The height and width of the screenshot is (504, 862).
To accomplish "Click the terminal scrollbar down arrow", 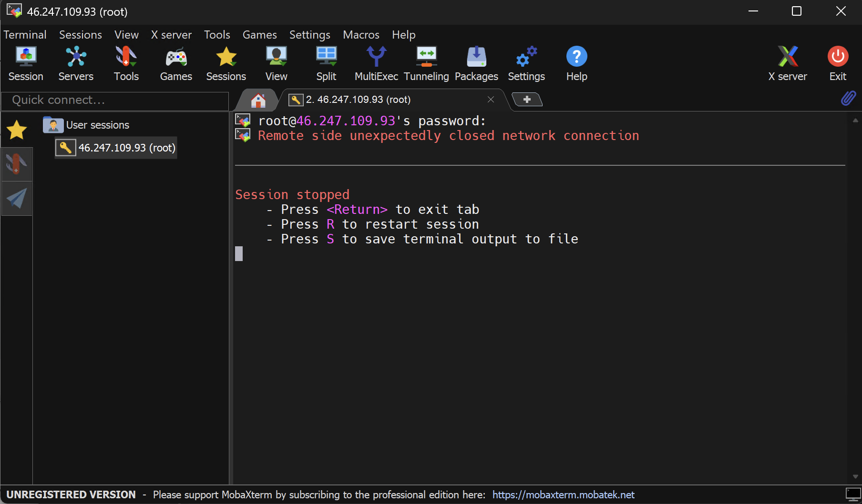I will tap(855, 476).
